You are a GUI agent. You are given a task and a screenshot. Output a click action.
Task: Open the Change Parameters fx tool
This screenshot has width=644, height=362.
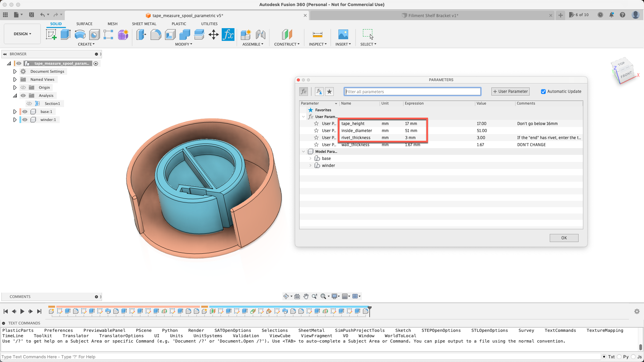click(x=228, y=34)
